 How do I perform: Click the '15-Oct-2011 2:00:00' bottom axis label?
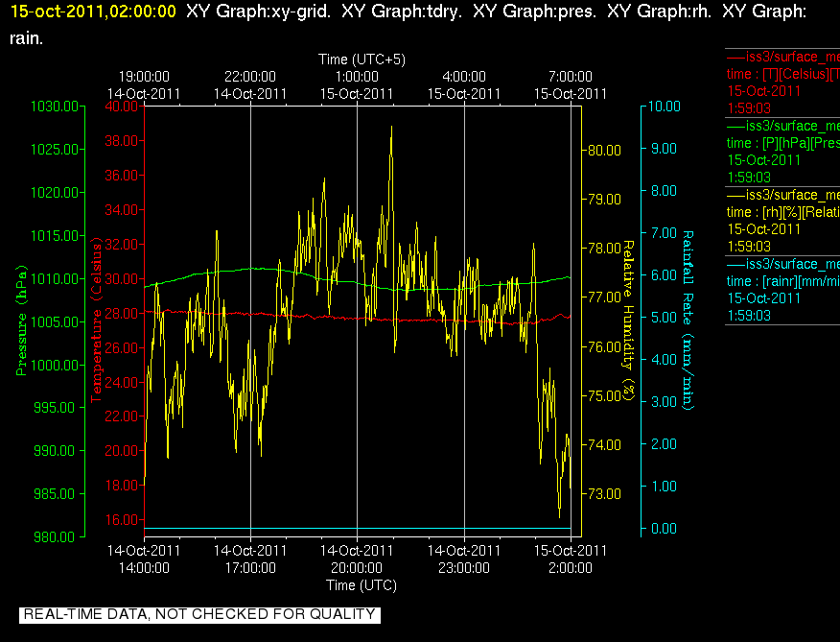pyautogui.click(x=571, y=559)
